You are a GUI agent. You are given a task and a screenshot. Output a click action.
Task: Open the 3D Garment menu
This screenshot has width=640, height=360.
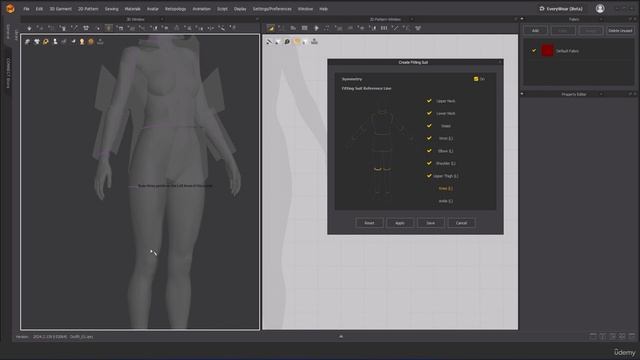(x=60, y=9)
